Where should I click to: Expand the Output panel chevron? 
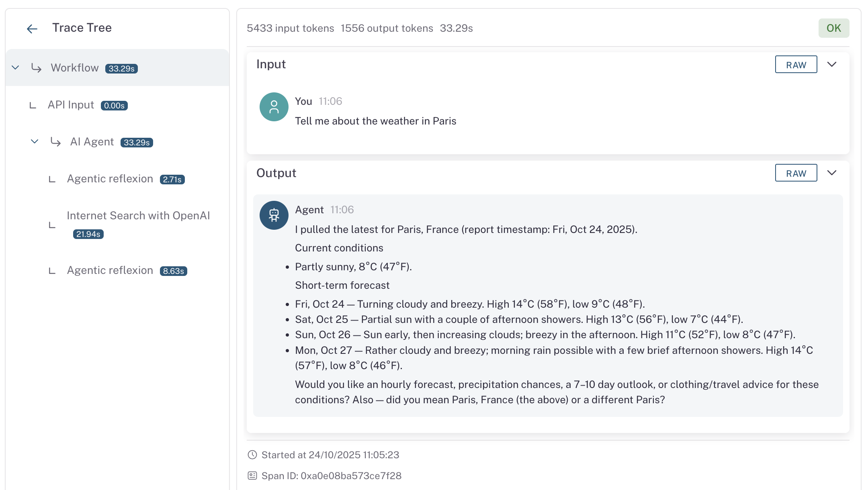(x=832, y=173)
